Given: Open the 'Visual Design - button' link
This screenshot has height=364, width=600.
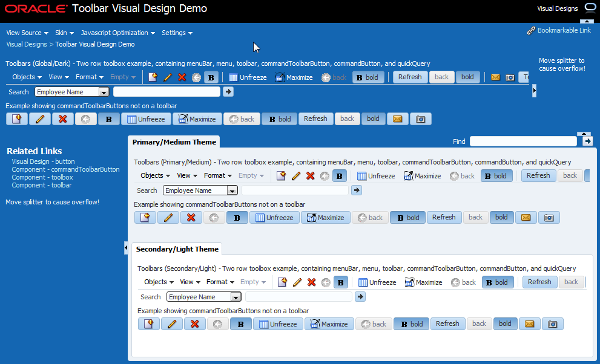Looking at the screenshot, I should point(43,161).
